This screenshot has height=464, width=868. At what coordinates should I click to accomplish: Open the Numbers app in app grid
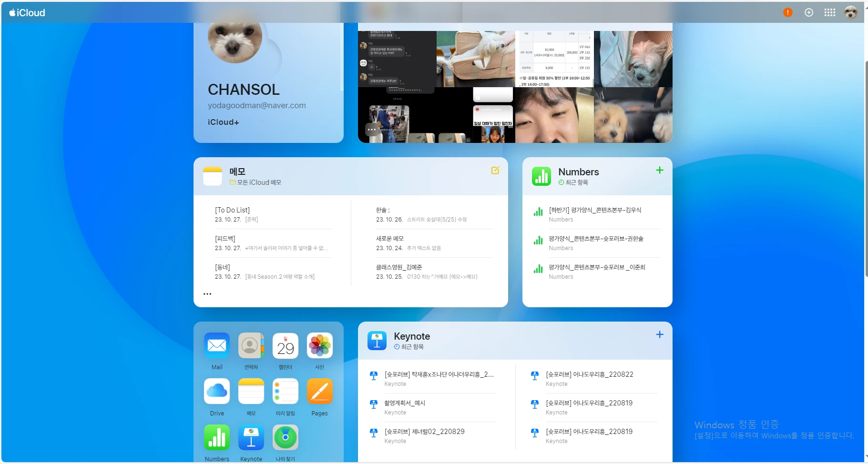pyautogui.click(x=217, y=437)
